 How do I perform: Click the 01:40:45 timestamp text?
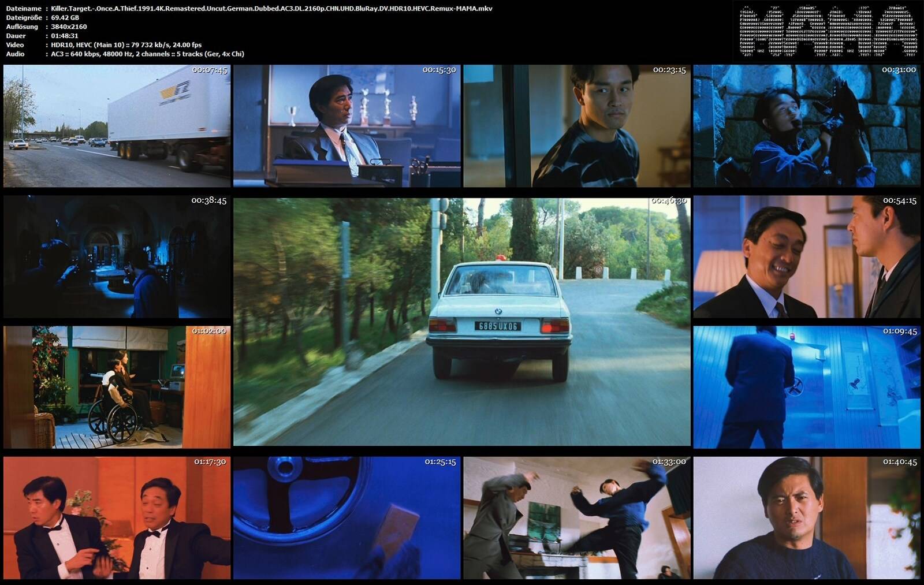(x=900, y=462)
